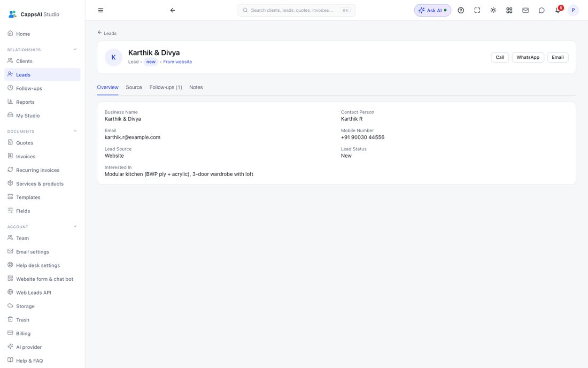
Task: Collapse the Relationships section chevron
Action: (x=75, y=49)
